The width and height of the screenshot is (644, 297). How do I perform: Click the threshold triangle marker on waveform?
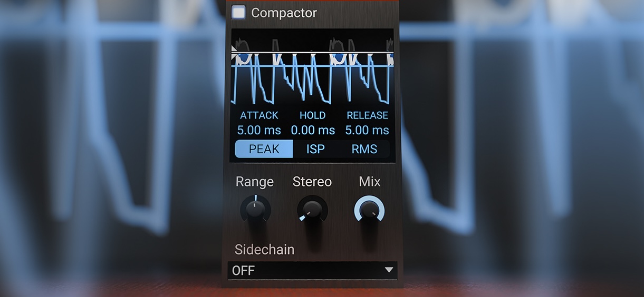click(x=234, y=52)
